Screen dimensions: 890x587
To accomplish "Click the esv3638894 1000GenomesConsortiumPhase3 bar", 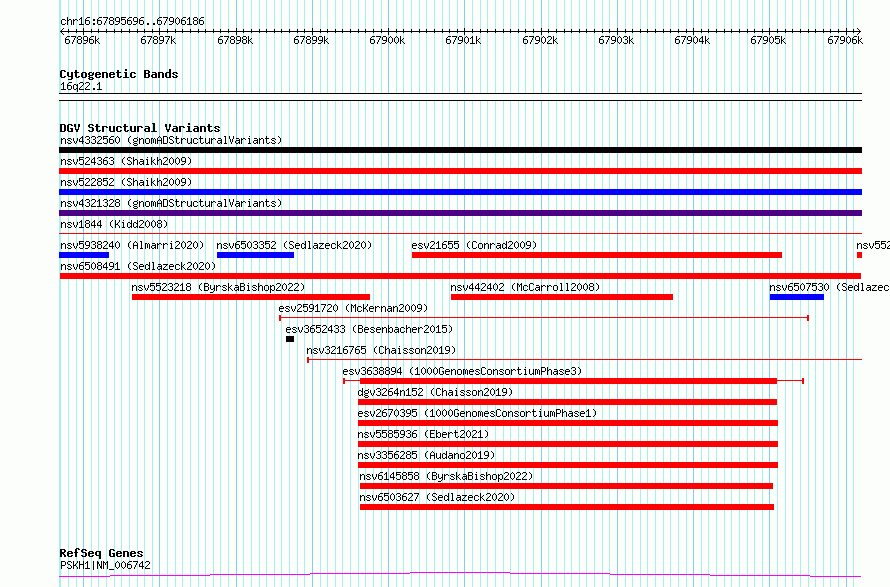I will (573, 381).
